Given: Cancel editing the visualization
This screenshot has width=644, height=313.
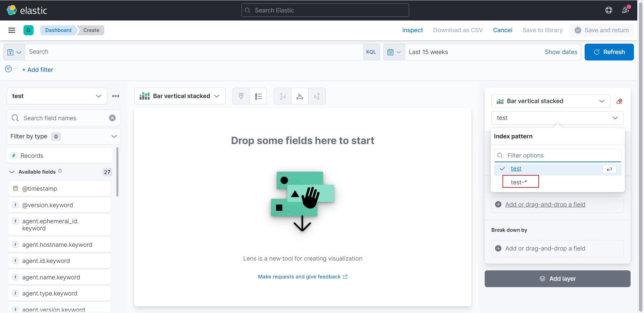Looking at the screenshot, I should tap(502, 30).
